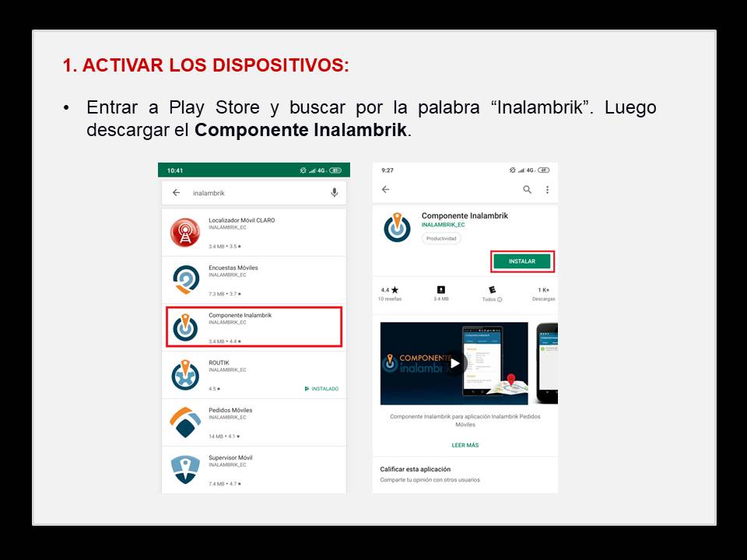Screen dimensions: 747x560
Task: Open Pedidos Móviles app icon
Action: [185, 422]
